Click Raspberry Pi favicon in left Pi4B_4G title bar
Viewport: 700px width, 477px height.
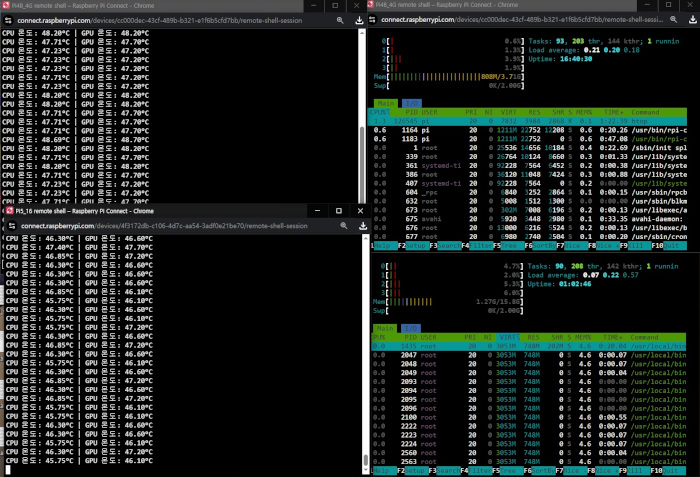[x=6, y=5]
